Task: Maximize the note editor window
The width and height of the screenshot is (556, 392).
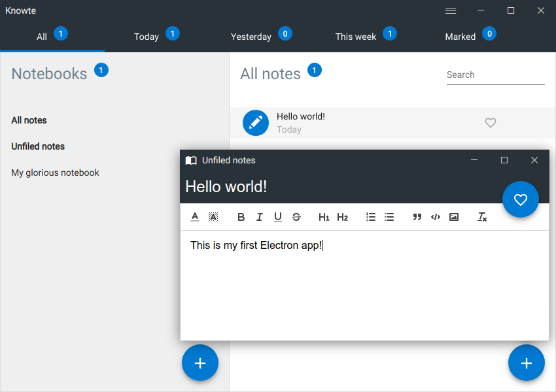Action: (x=504, y=160)
